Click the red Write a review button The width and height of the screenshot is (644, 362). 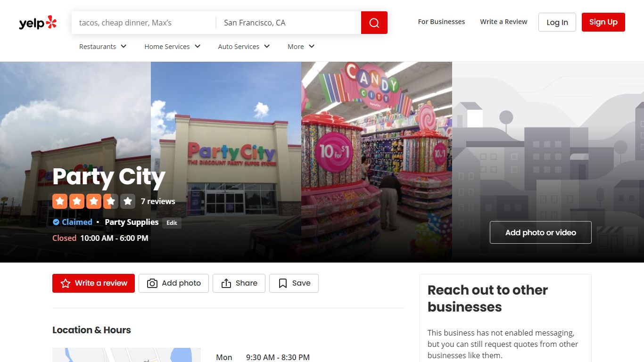coord(93,283)
